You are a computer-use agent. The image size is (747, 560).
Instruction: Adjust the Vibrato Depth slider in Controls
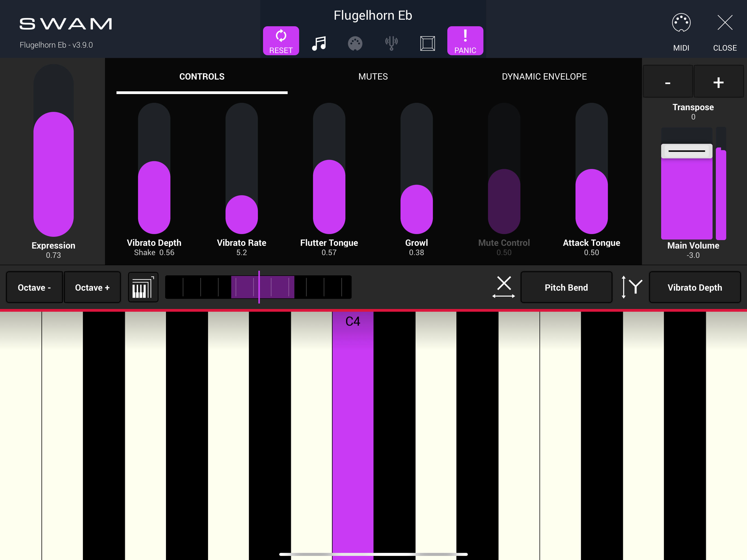pyautogui.click(x=154, y=168)
